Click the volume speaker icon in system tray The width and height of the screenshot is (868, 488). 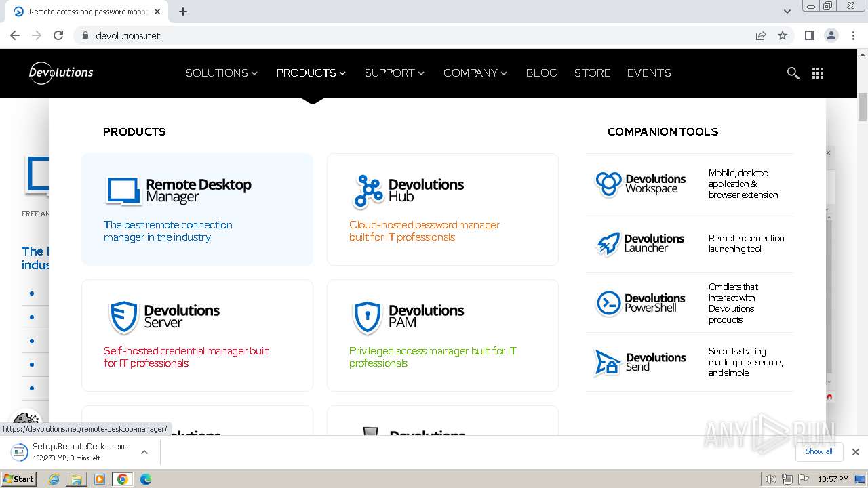771,479
